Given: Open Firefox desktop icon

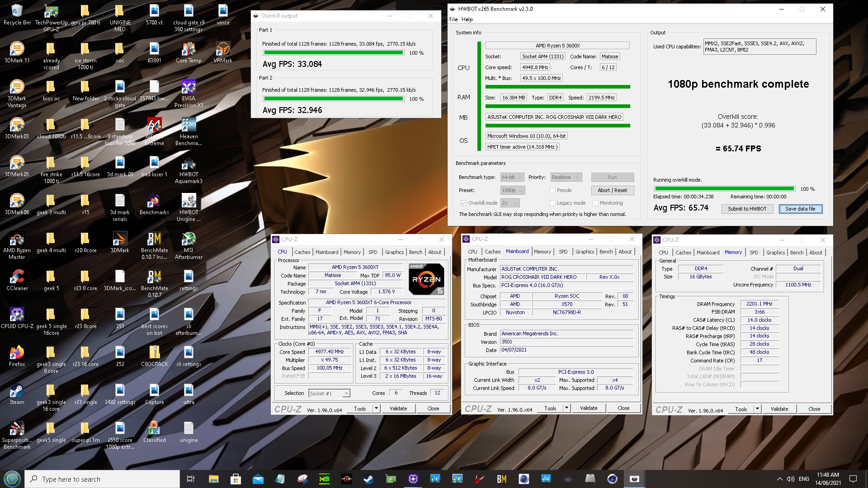Looking at the screenshot, I should tap(17, 356).
